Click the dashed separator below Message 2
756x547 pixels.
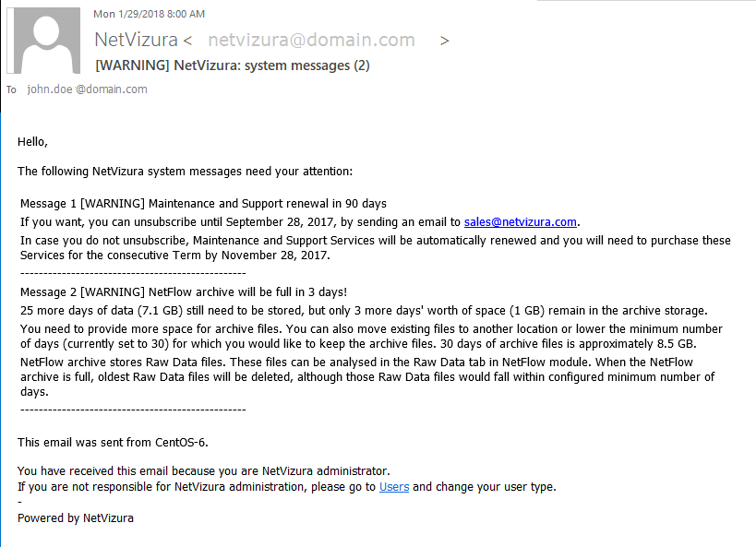tap(133, 409)
